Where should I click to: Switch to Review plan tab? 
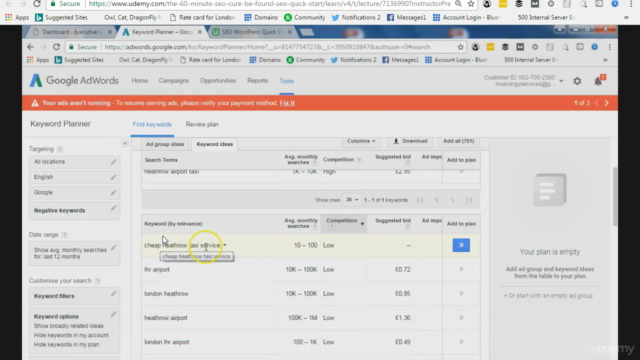pos(202,124)
